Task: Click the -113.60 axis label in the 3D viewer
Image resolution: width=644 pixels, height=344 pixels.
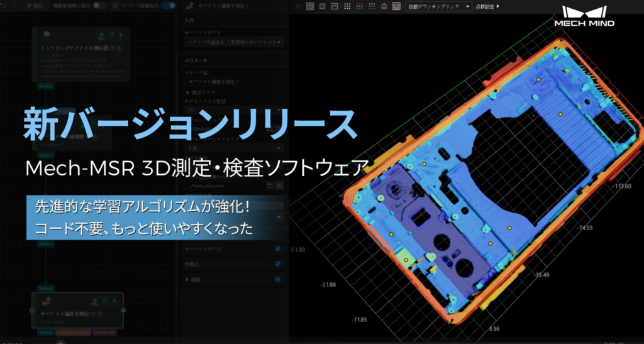Action: point(622,186)
